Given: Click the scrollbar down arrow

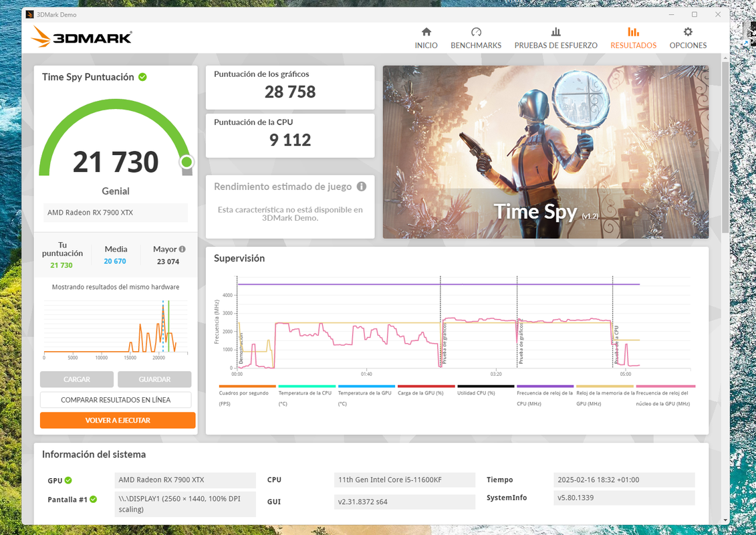Looking at the screenshot, I should (x=725, y=520).
